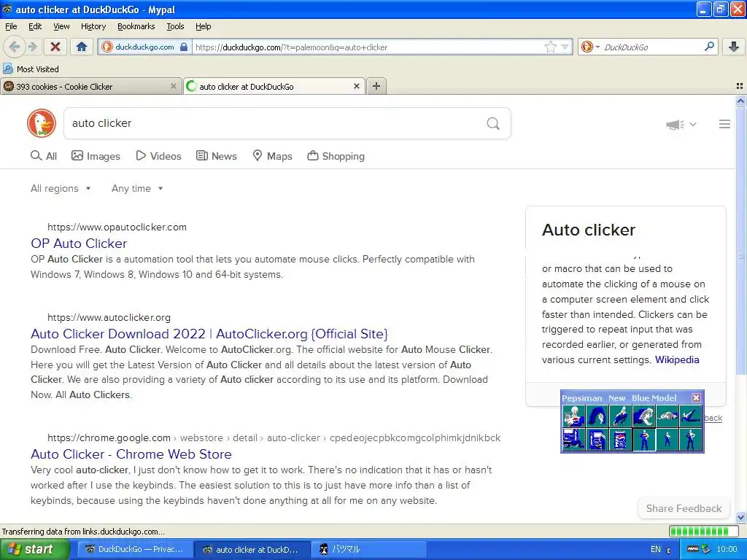Switch to the 393 cookies - Cookie Clicker tab

point(90,86)
